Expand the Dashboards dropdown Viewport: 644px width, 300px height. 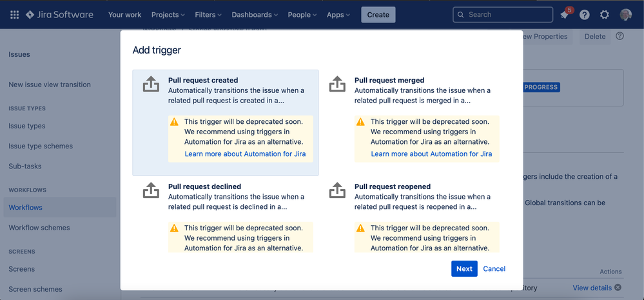pyautogui.click(x=255, y=15)
